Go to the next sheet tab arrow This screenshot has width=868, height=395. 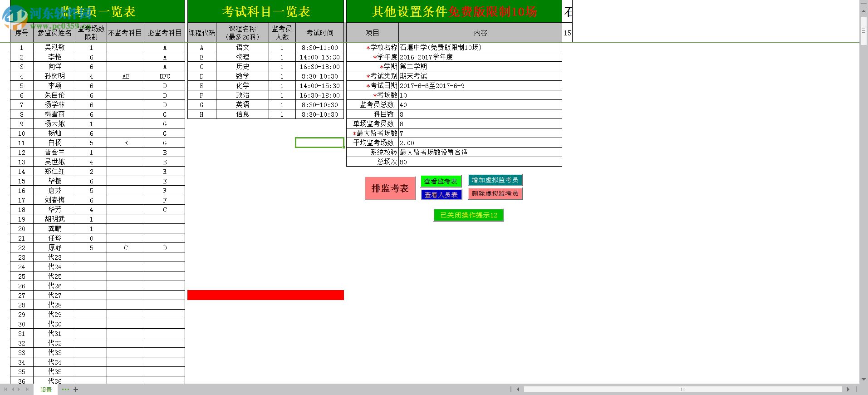(x=20, y=390)
